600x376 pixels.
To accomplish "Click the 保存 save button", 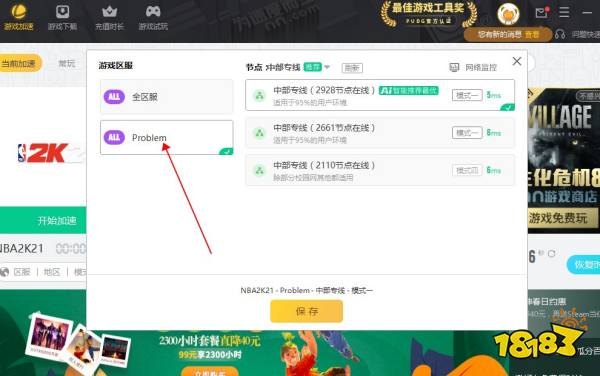I will pyautogui.click(x=307, y=311).
